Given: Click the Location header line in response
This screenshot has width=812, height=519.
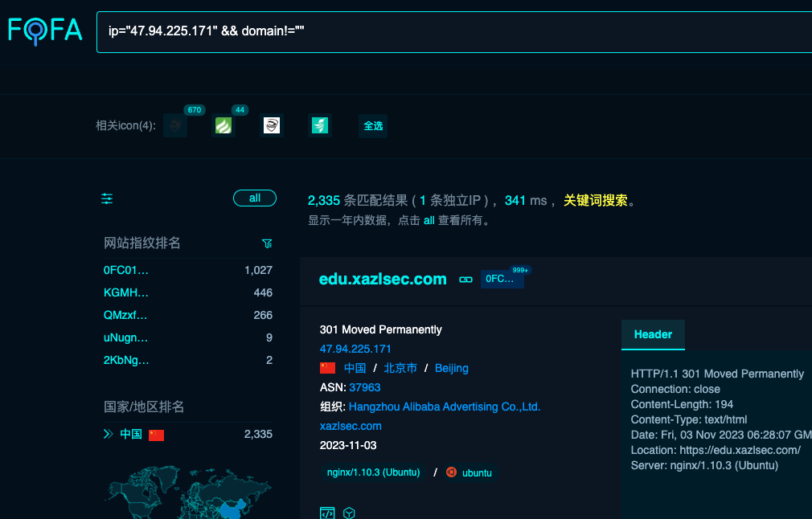Looking at the screenshot, I should coord(716,450).
